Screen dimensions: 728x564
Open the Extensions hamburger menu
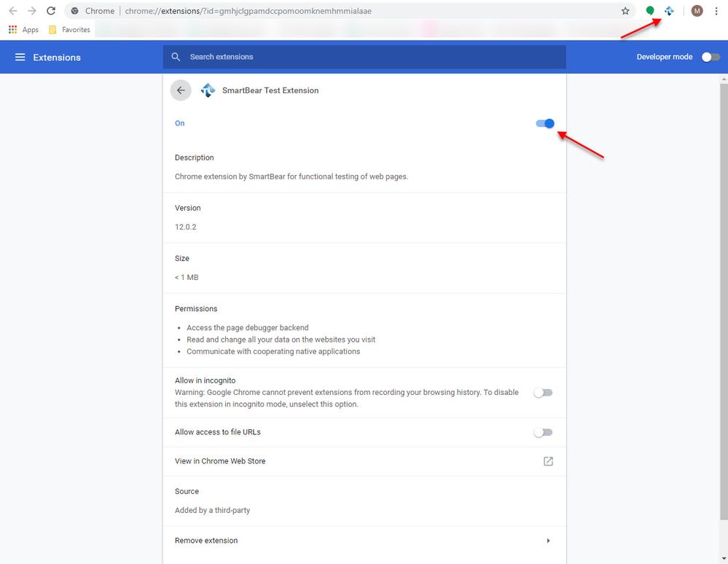pos(20,58)
